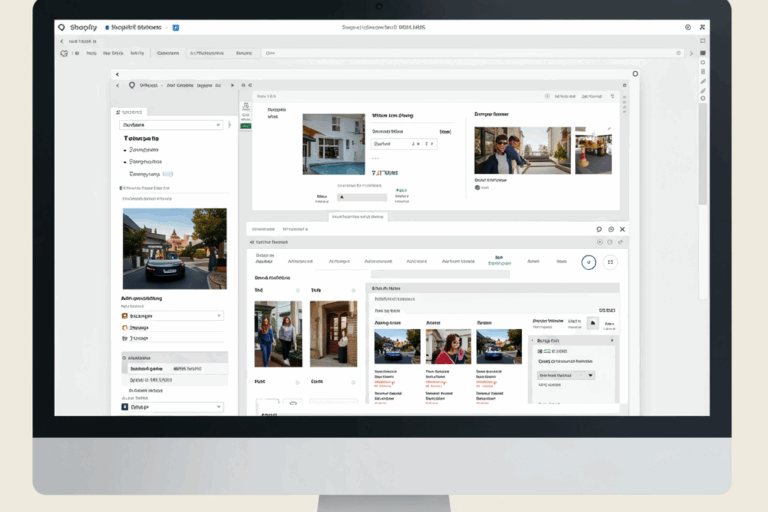Open the car on street photo in left panel
Viewport: 768px width, 512px height.
coord(160,249)
